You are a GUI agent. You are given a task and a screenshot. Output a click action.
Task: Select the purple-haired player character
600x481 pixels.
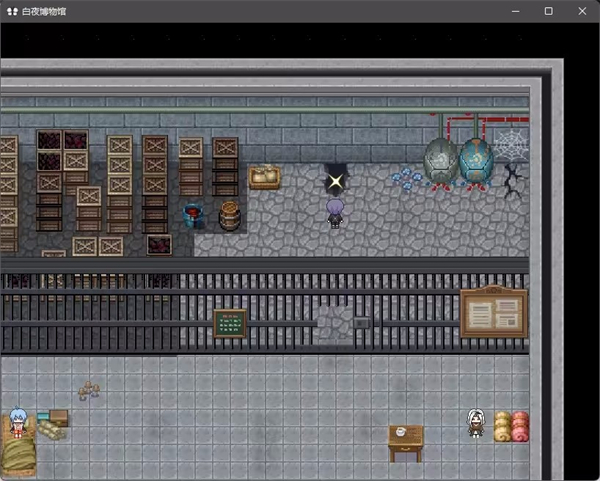click(335, 214)
